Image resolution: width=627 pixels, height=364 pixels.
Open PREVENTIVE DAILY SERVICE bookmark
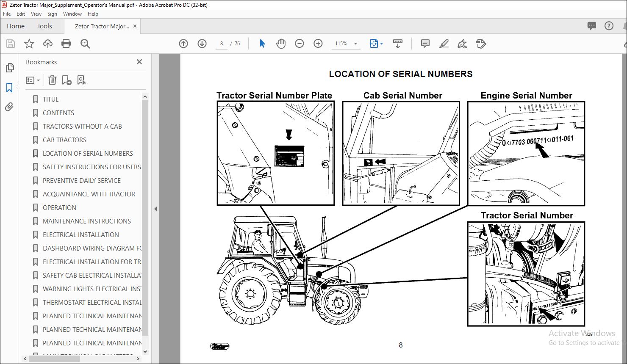82,180
